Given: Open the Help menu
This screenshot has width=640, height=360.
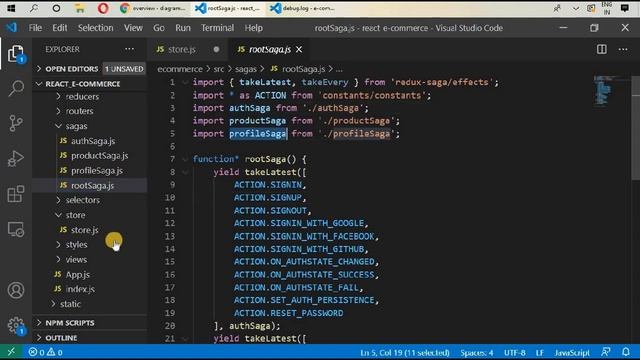Looking at the screenshot, I should [253, 28].
